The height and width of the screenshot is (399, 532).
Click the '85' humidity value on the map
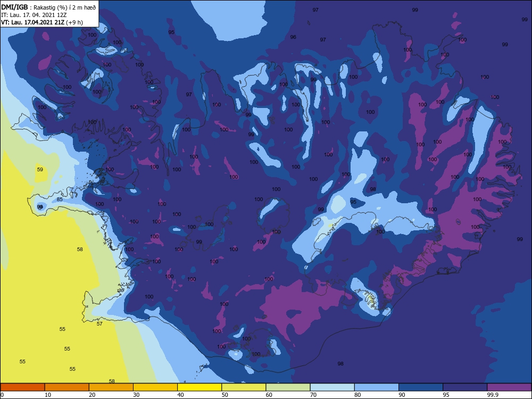[x=60, y=199]
